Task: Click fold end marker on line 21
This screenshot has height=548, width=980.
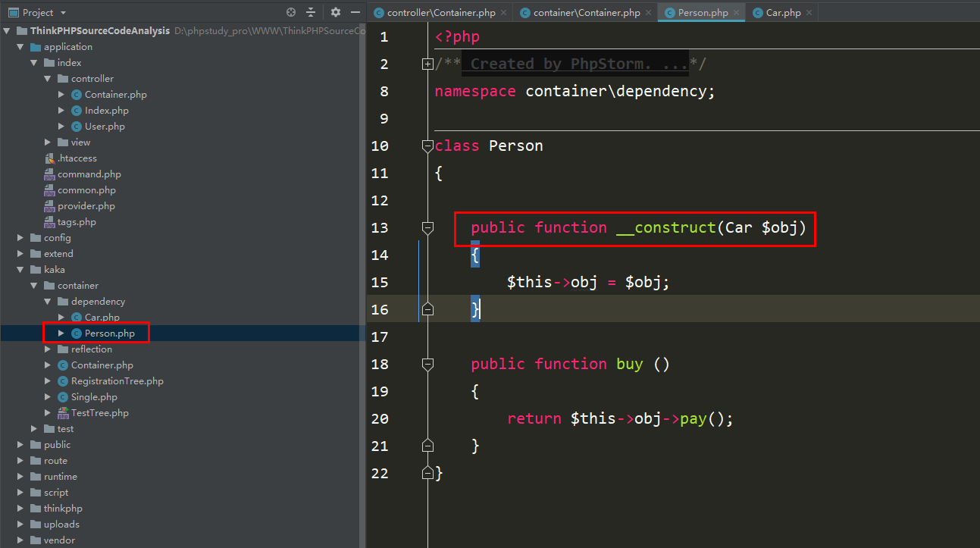Action: pyautogui.click(x=427, y=446)
